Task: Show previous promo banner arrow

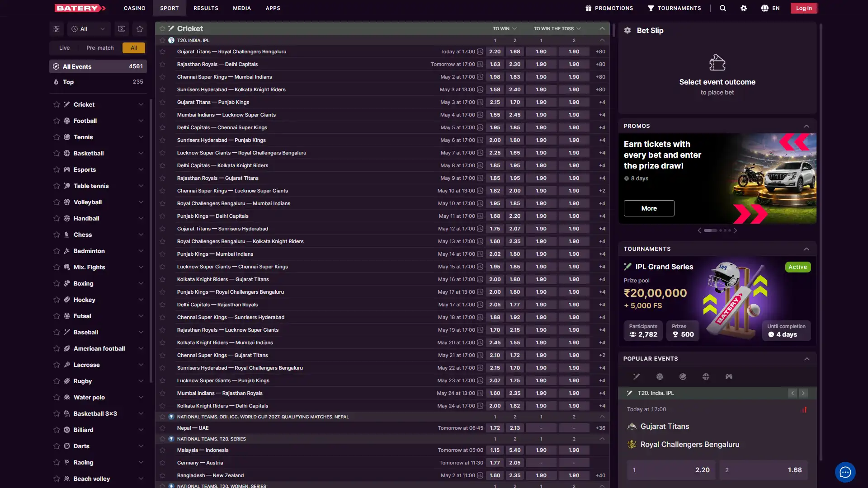Action: (x=699, y=230)
